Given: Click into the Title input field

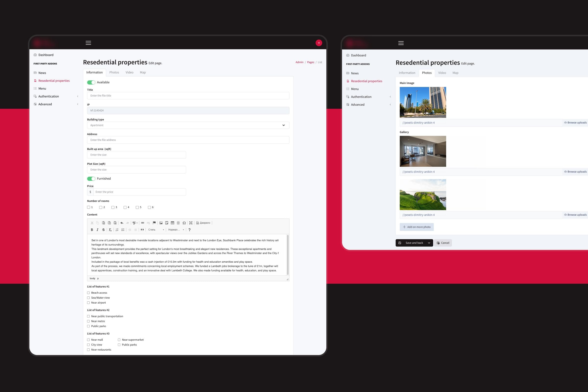Looking at the screenshot, I should [188, 96].
